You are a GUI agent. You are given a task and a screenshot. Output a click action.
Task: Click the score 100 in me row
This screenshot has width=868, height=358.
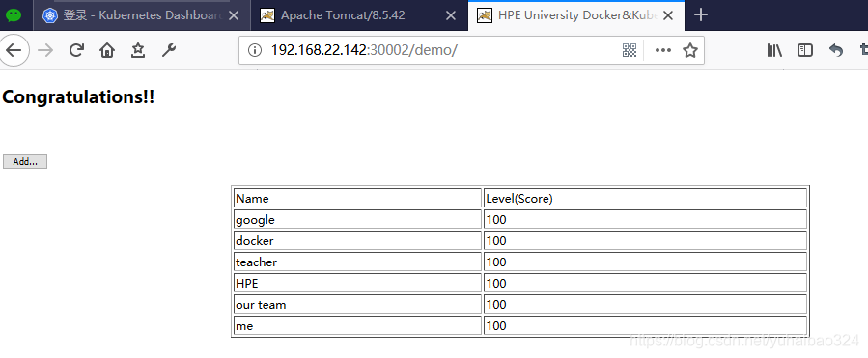point(646,325)
